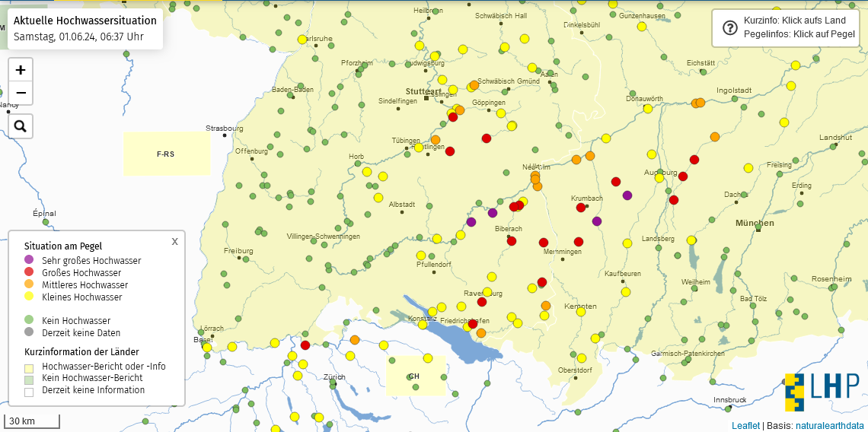Close the legend with the X
Screen dimensions: 868x432
pos(175,241)
